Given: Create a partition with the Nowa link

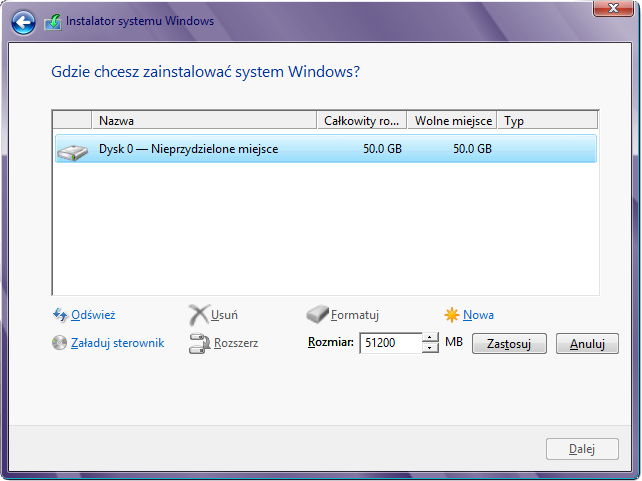Looking at the screenshot, I should click(478, 315).
